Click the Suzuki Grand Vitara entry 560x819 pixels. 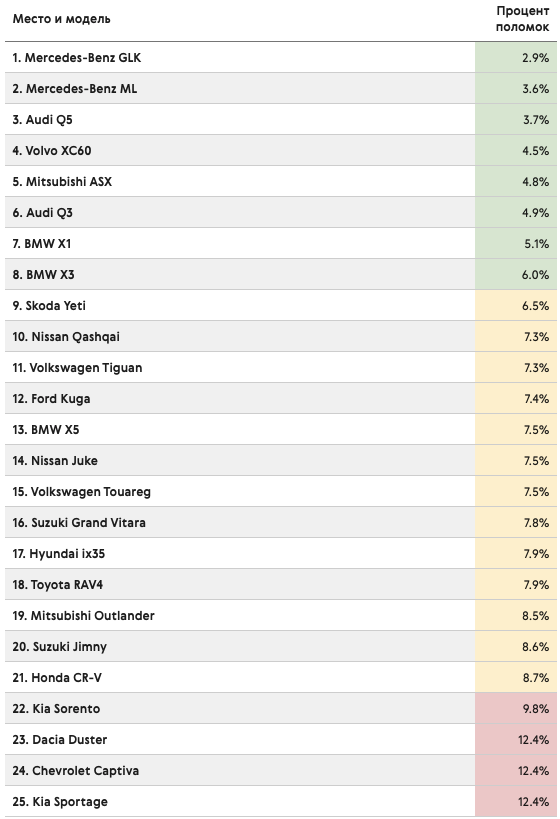79,522
